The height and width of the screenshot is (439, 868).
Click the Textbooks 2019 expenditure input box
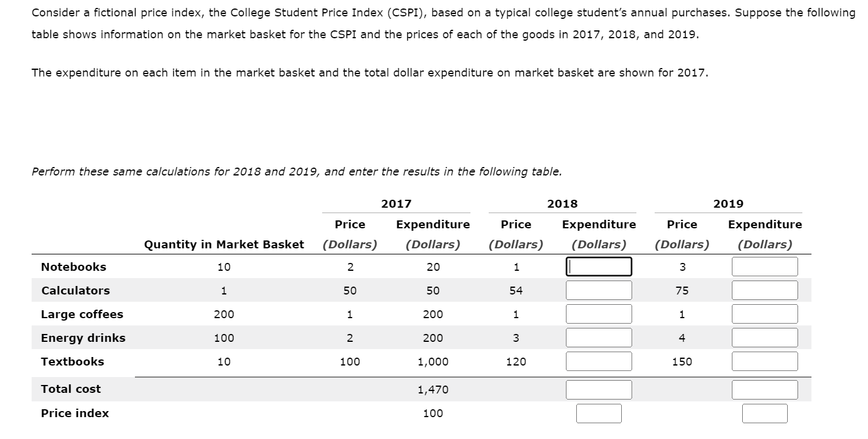point(765,361)
